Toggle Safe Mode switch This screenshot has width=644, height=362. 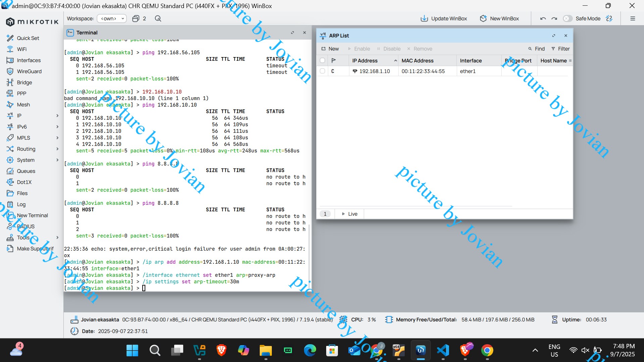567,18
